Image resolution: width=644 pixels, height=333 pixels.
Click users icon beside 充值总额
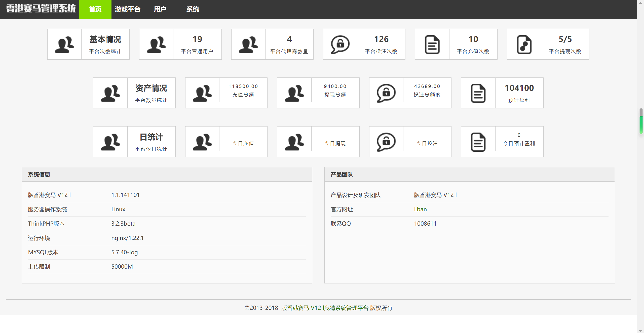pos(202,93)
